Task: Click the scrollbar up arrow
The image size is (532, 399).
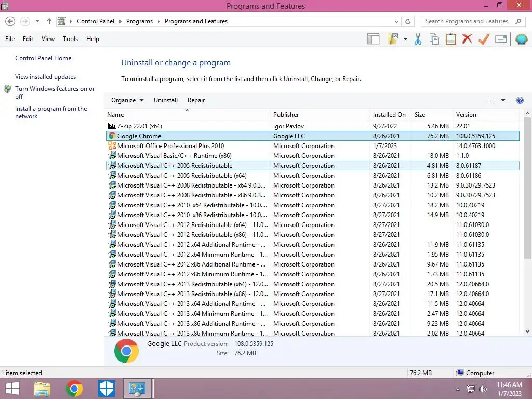Action: (527, 114)
